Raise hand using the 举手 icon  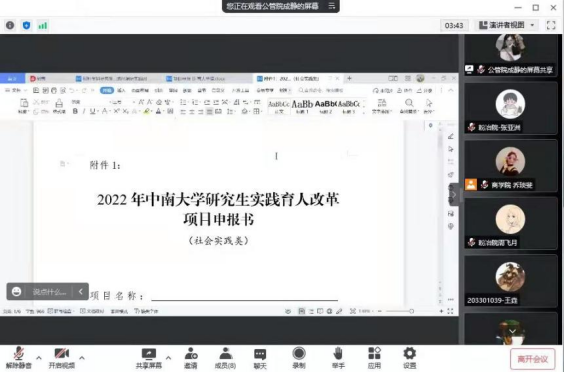tap(338, 358)
